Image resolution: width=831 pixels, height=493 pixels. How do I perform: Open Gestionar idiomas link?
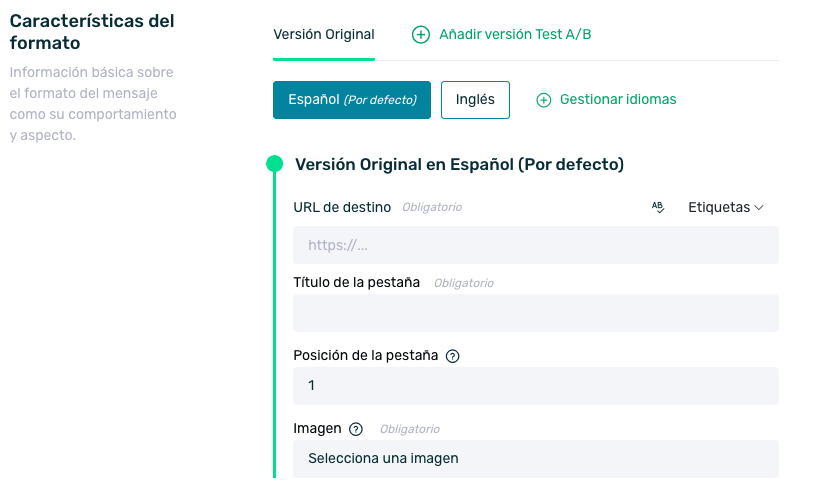[606, 100]
